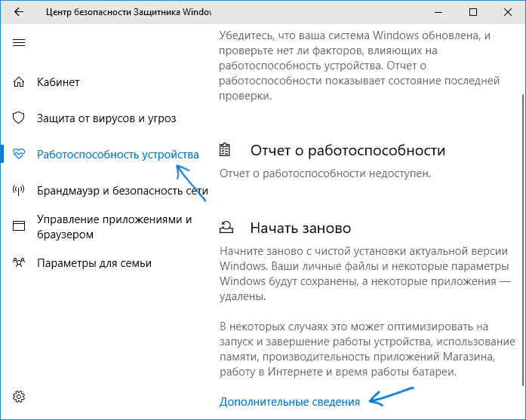526x420 pixels.
Task: Click the fresh start icon by Начать заново
Action: 226,227
